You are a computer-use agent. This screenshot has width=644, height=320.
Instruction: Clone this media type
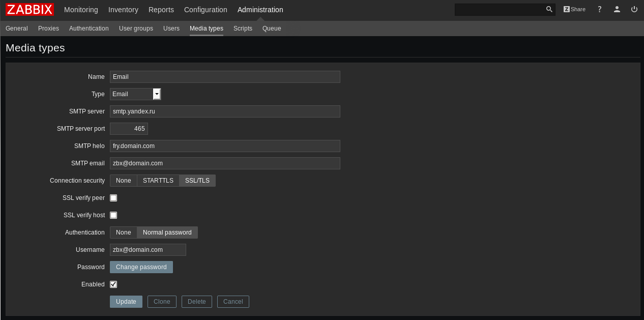click(162, 301)
